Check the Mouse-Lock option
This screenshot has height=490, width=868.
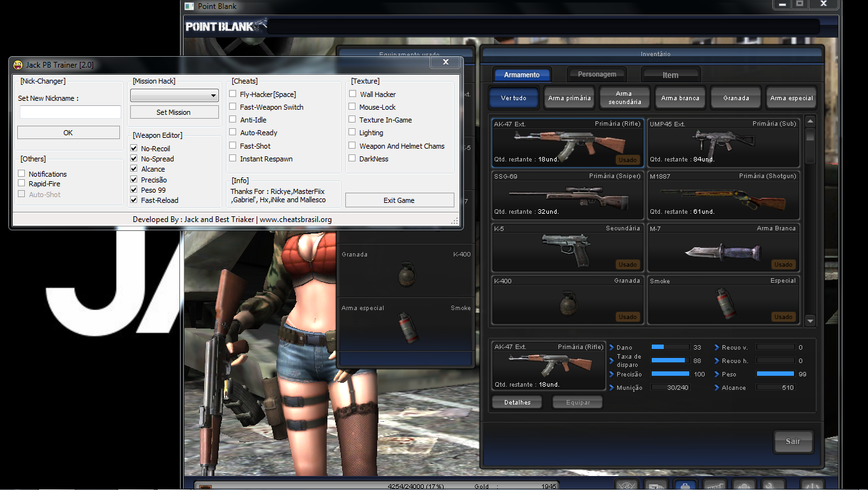pyautogui.click(x=352, y=107)
